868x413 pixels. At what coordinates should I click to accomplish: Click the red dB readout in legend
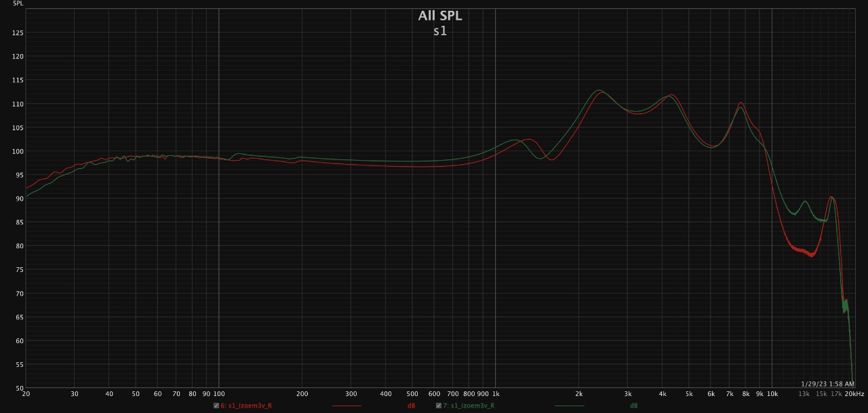[411, 406]
